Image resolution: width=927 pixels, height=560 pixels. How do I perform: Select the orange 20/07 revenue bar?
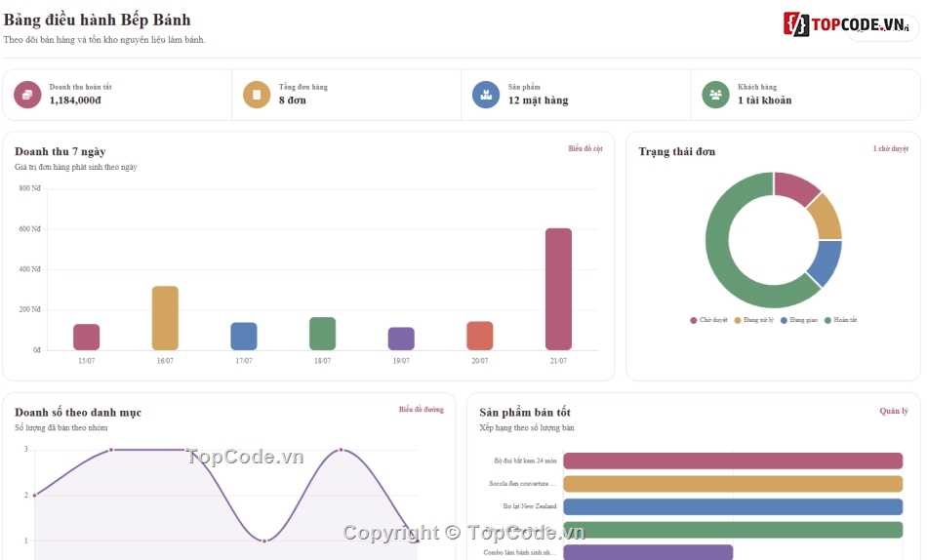pyautogui.click(x=479, y=336)
